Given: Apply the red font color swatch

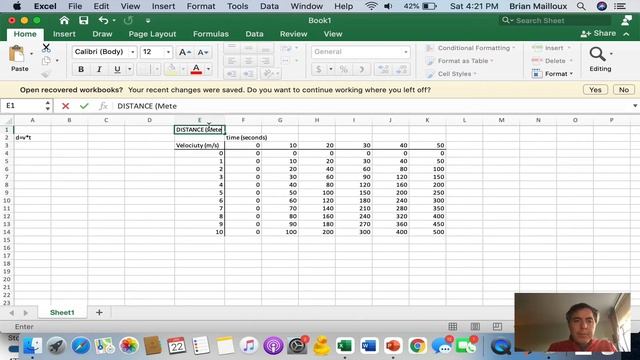Looking at the screenshot, I should 196,69.
